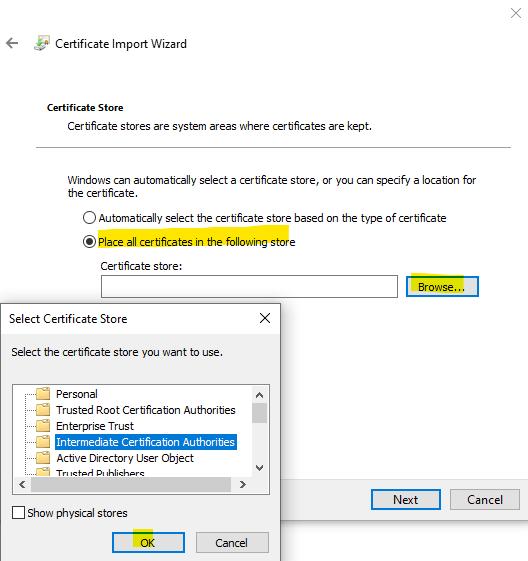Select Intermediate Certification Authorities store
The width and height of the screenshot is (528, 561).
point(146,442)
